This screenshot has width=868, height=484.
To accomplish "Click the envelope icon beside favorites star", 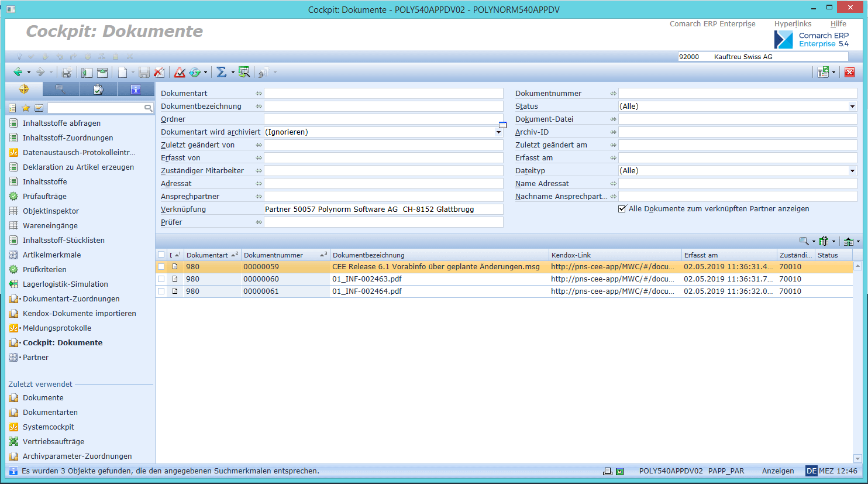I will click(x=39, y=108).
